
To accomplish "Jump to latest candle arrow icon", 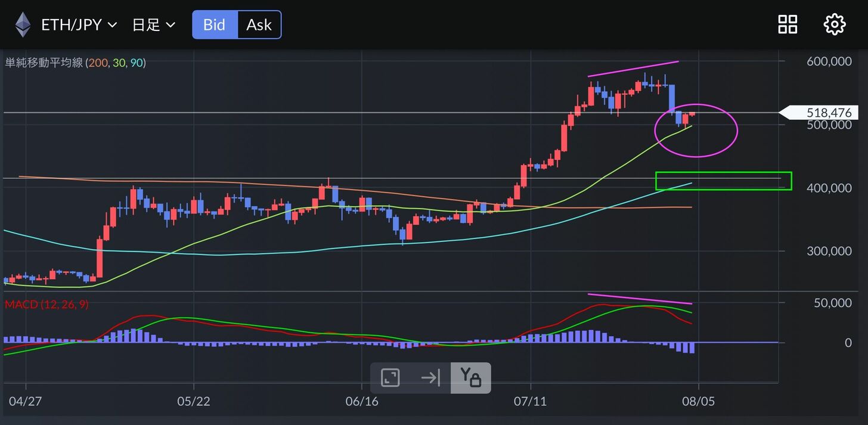I will (430, 378).
